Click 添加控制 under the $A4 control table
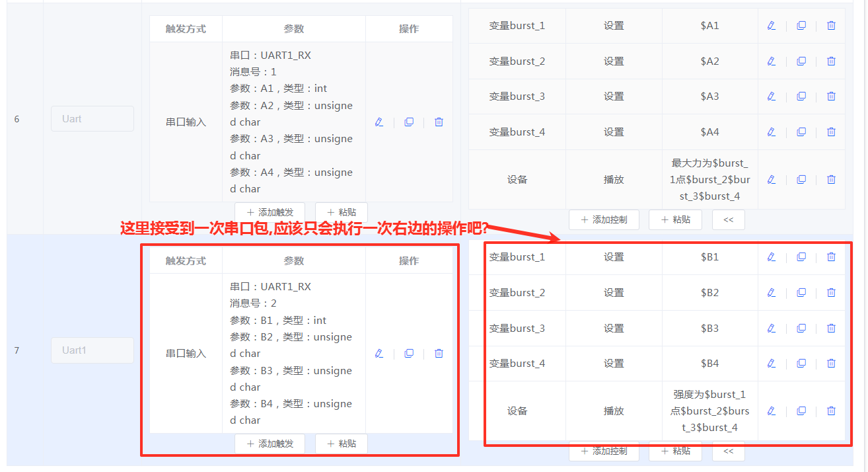The width and height of the screenshot is (868, 472). click(x=604, y=219)
